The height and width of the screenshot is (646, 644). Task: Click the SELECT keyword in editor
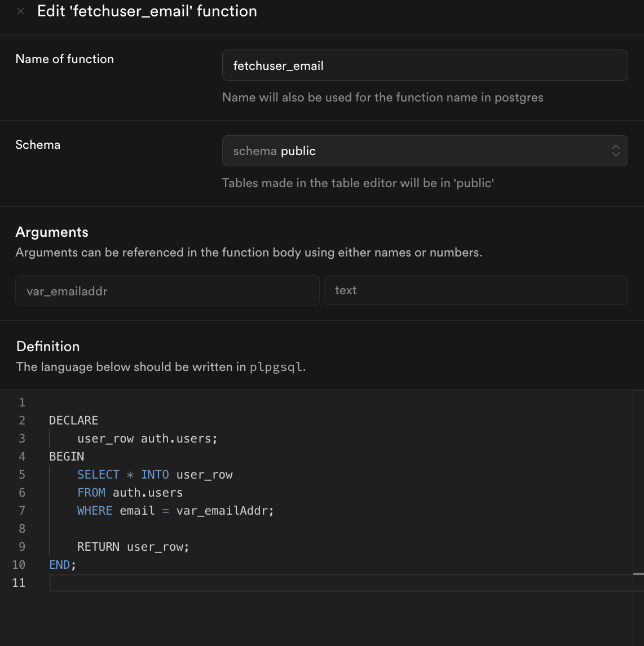coord(98,475)
